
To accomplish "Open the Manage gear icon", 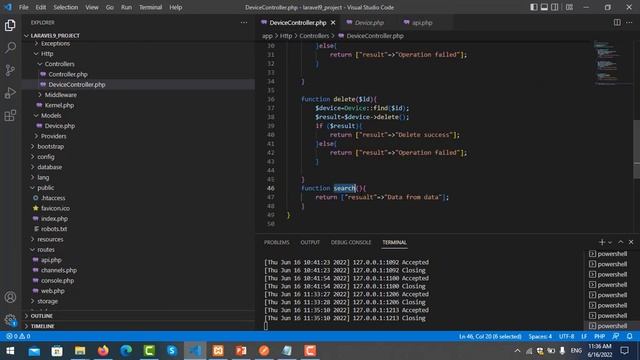I will click(10, 320).
